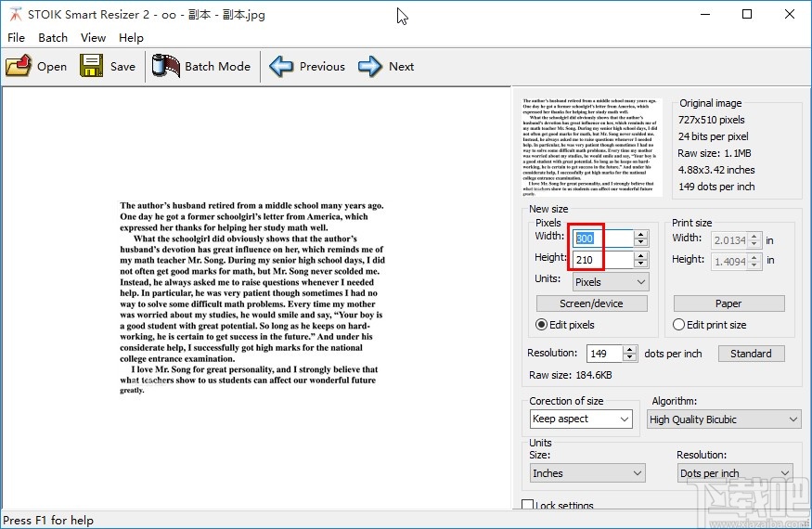Go to Previous image with left arrow
This screenshot has width=812, height=529.
(x=281, y=66)
